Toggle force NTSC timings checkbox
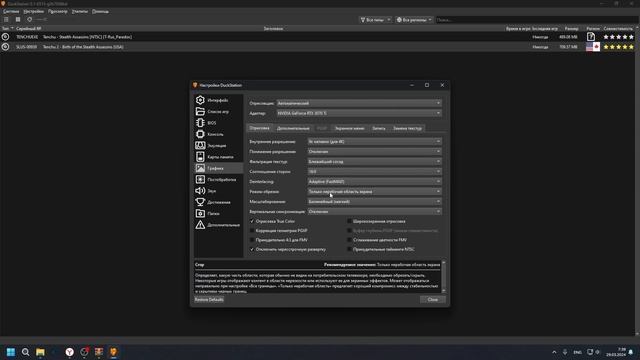This screenshot has width=640, height=360. pos(349,249)
